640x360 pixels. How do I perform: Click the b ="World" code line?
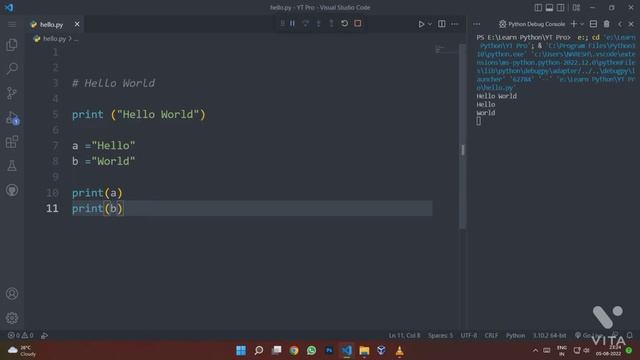coord(104,161)
